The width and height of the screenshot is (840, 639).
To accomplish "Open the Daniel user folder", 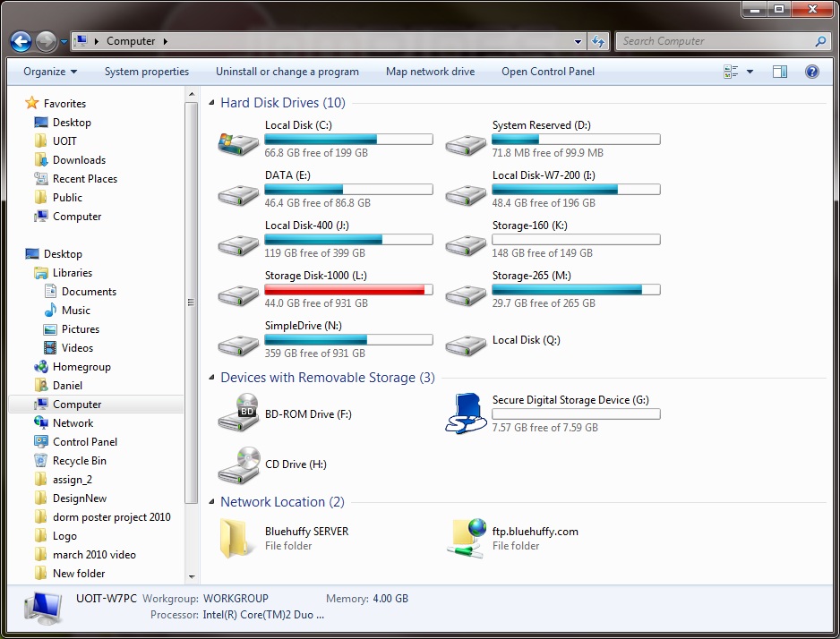I will (x=67, y=386).
